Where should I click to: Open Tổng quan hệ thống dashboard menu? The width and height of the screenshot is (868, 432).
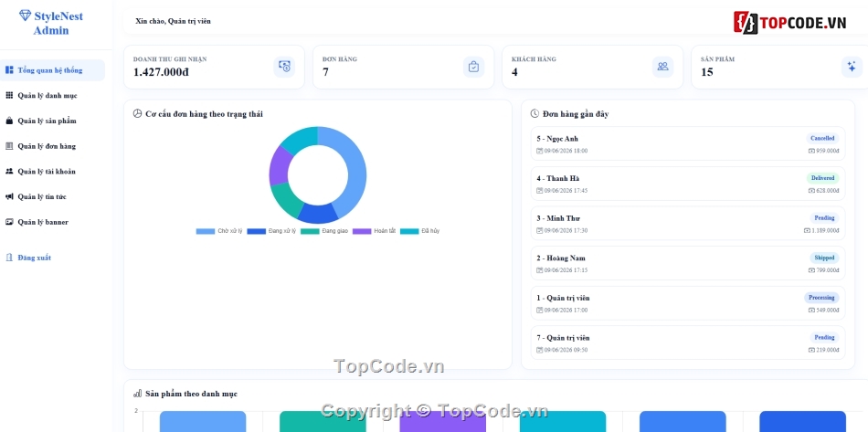click(52, 70)
